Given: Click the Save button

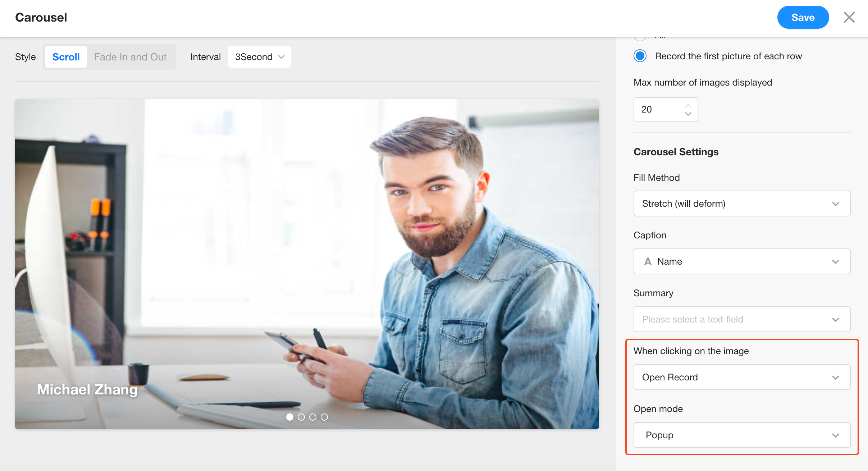Looking at the screenshot, I should click(x=803, y=17).
